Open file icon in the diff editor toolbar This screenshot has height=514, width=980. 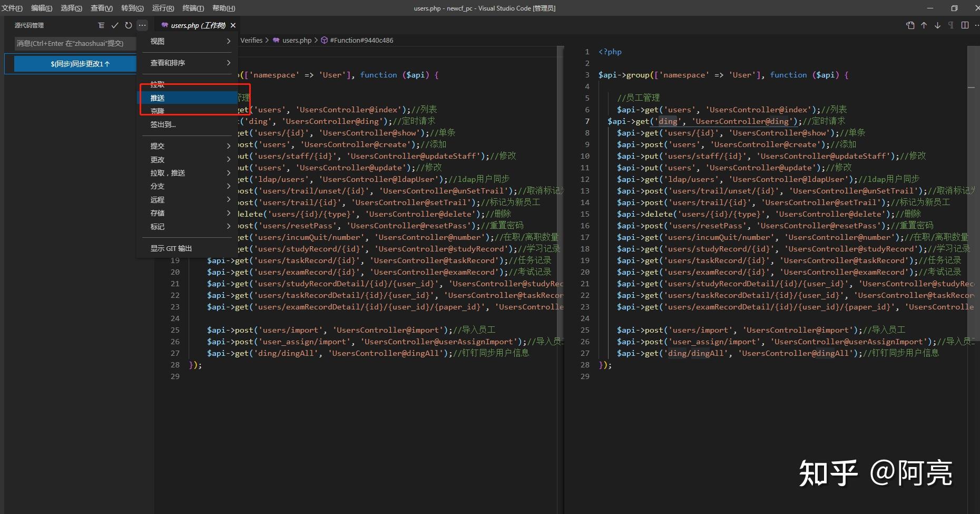click(910, 25)
